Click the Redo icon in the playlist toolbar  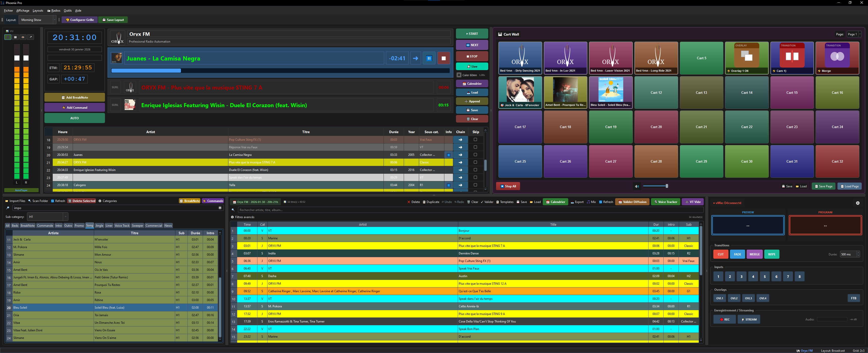(x=455, y=202)
